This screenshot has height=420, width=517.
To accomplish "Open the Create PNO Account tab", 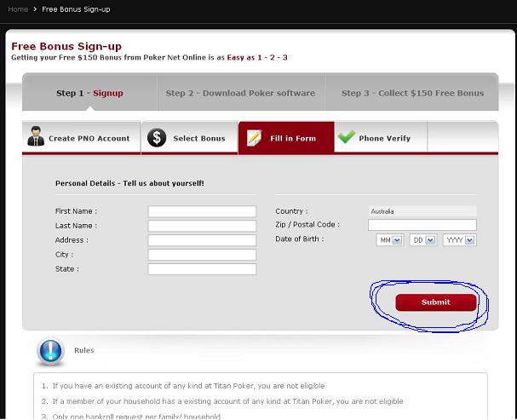I will [81, 138].
